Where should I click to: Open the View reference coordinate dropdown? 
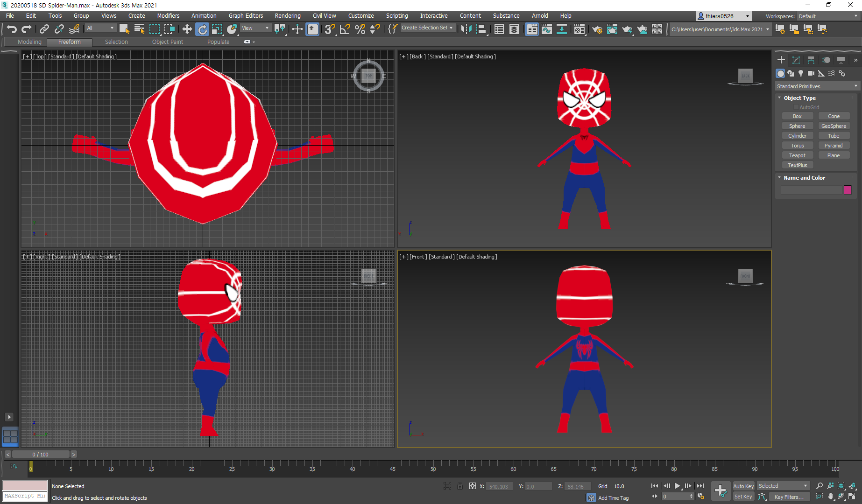point(255,28)
